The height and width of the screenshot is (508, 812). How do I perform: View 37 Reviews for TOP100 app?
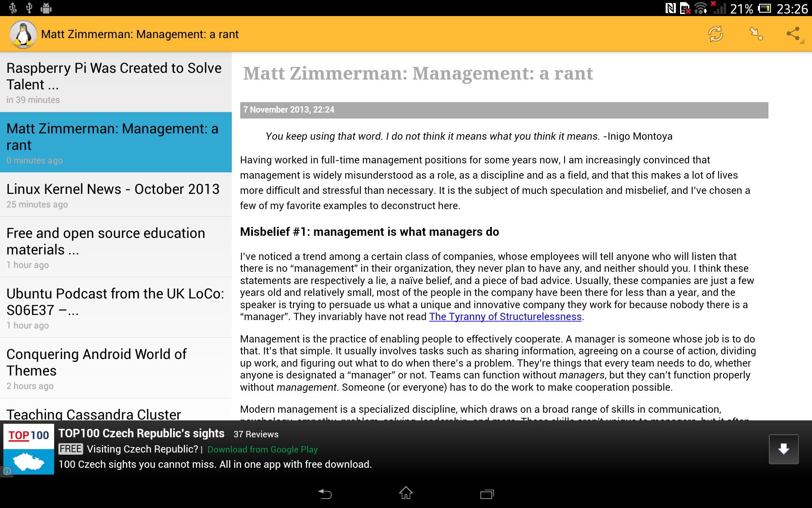pyautogui.click(x=255, y=434)
